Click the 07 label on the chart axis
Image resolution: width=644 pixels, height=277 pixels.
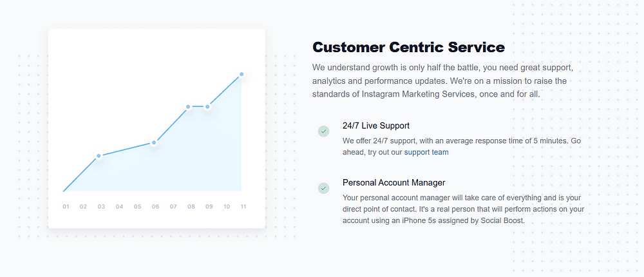(x=173, y=207)
